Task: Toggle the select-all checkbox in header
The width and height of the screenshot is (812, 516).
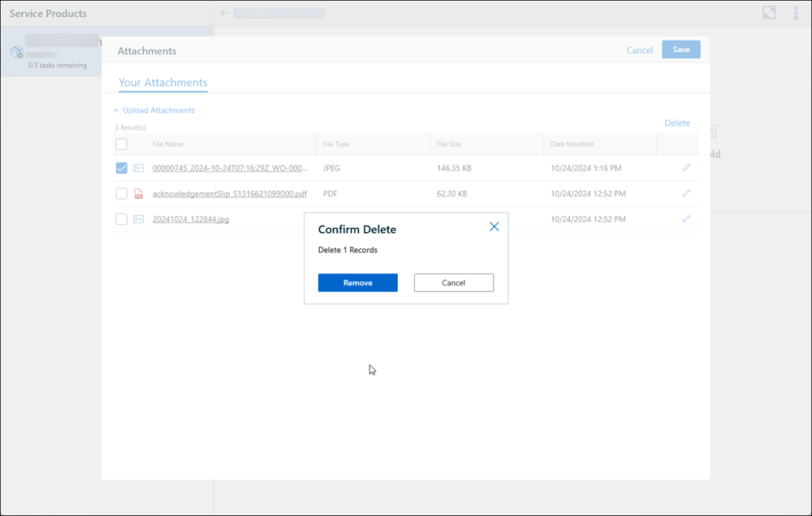Action: [121, 144]
